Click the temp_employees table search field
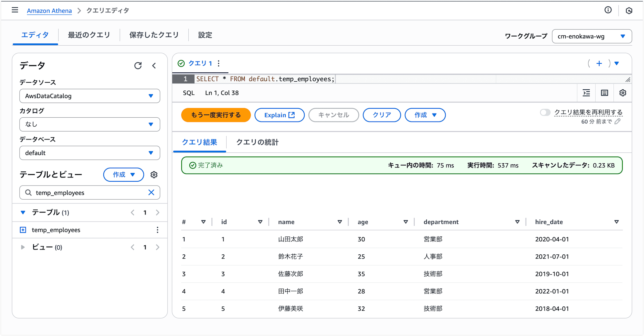Viewport: 644px width, 336px height. (90, 193)
